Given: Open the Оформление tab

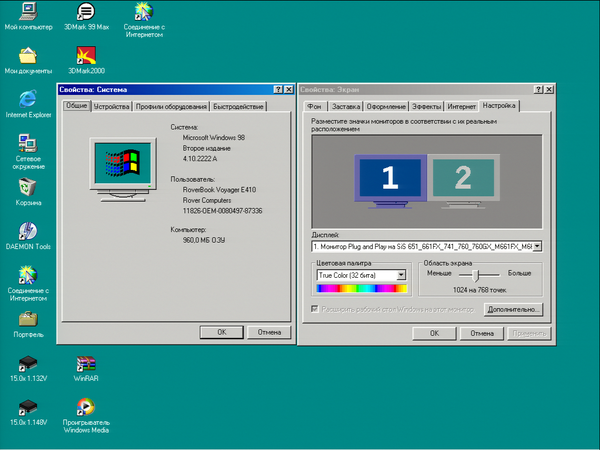Looking at the screenshot, I should (x=386, y=107).
